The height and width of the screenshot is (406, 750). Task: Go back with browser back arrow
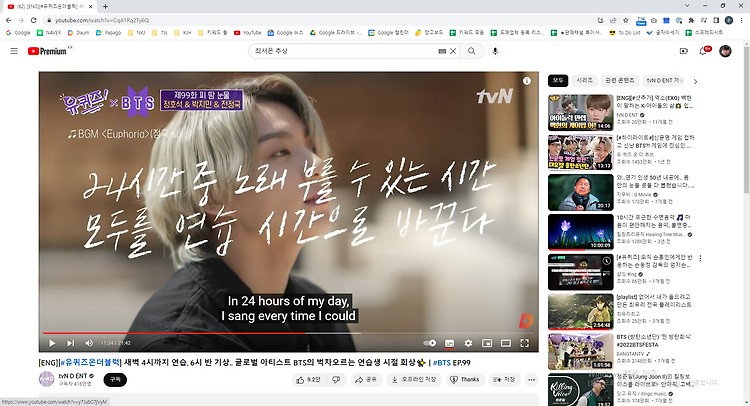[x=9, y=20]
